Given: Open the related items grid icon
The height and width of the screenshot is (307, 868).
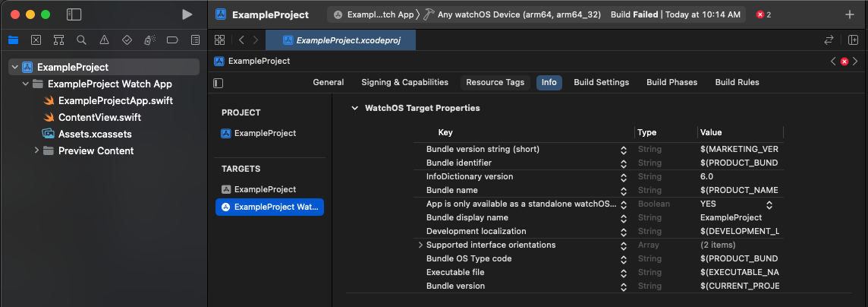Looking at the screenshot, I should [219, 40].
